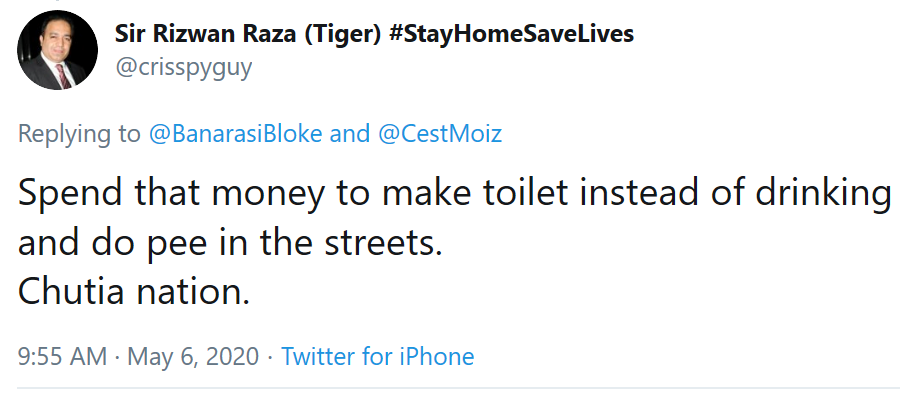Screen dimensions: 900x403
Task: Click the 9:55 AM timestamp
Action: click(61, 356)
